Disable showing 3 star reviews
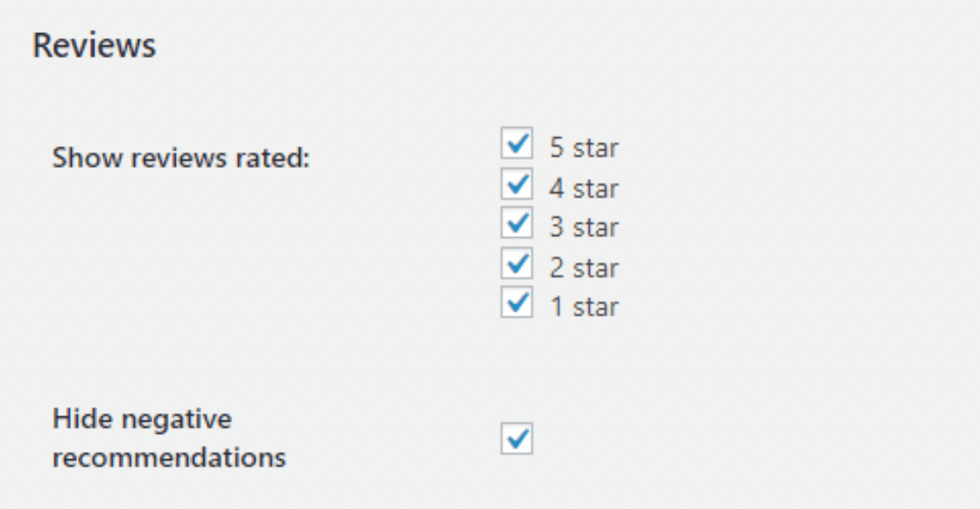Viewport: 980px width, 509px height. [517, 224]
